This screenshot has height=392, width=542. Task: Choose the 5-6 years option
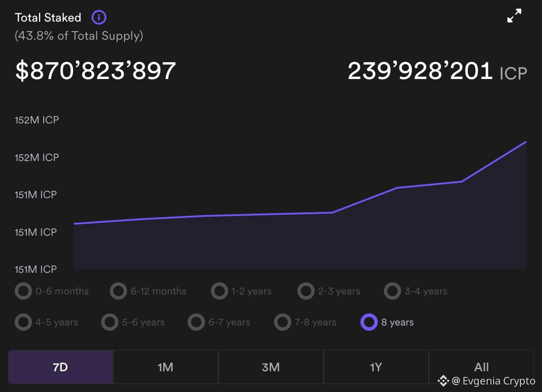[110, 322]
